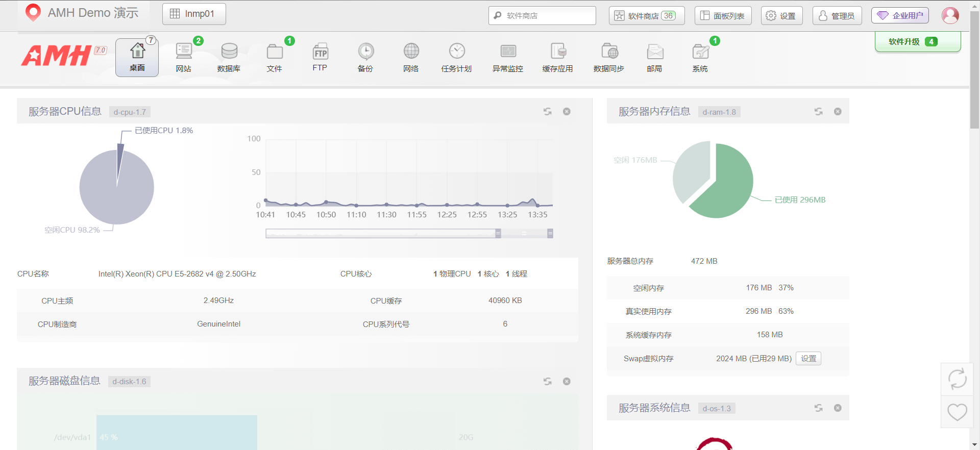
Task: Focus the 软件商店 search field
Action: pos(542,15)
